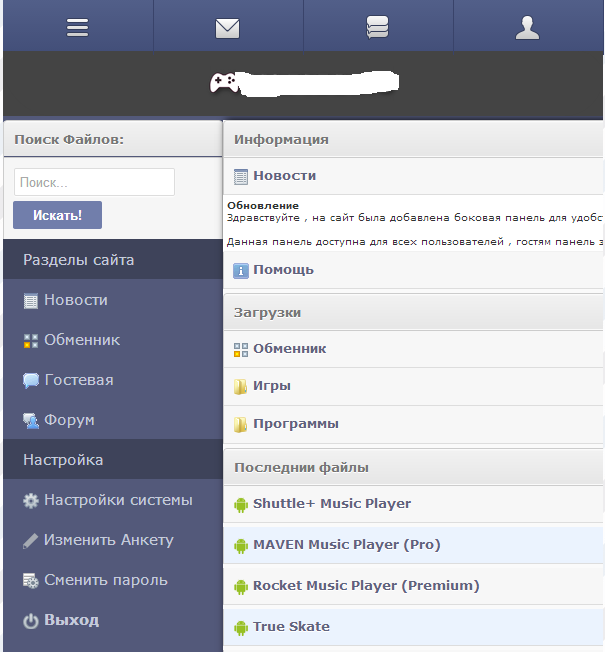Click the gamepad logo icon
605x652 pixels.
click(224, 83)
